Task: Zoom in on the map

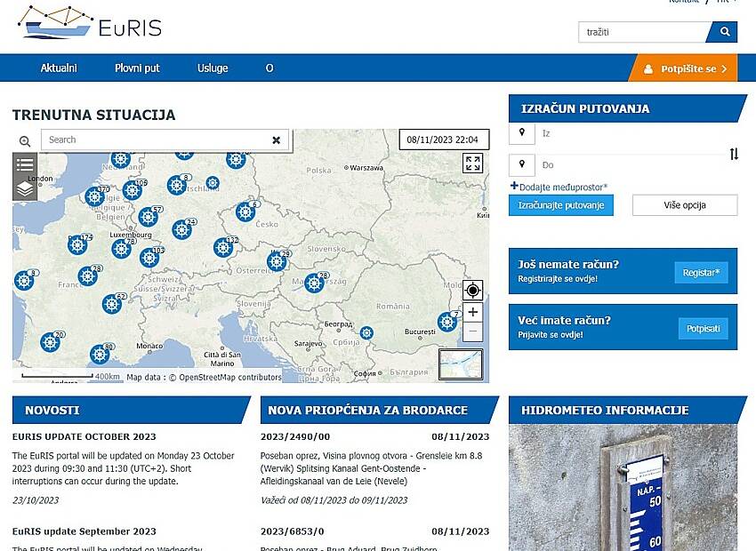Action: click(x=473, y=312)
